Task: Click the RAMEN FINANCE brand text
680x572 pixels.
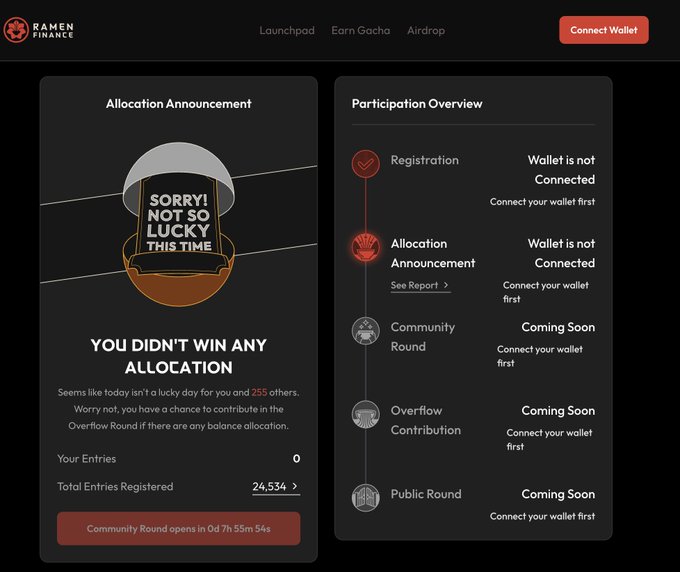Action: tap(53, 30)
